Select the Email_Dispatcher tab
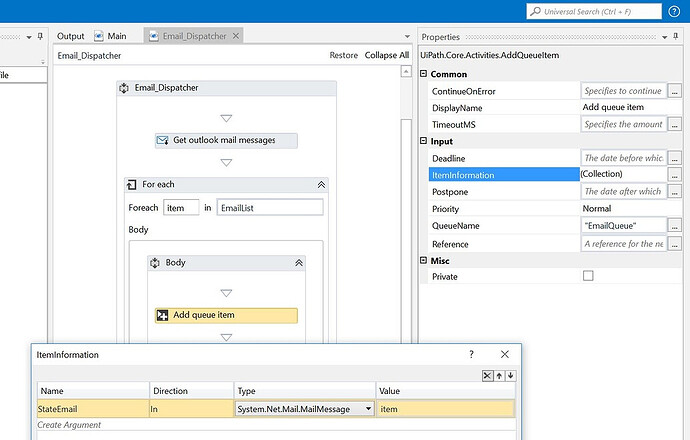The width and height of the screenshot is (690, 440). click(x=194, y=36)
